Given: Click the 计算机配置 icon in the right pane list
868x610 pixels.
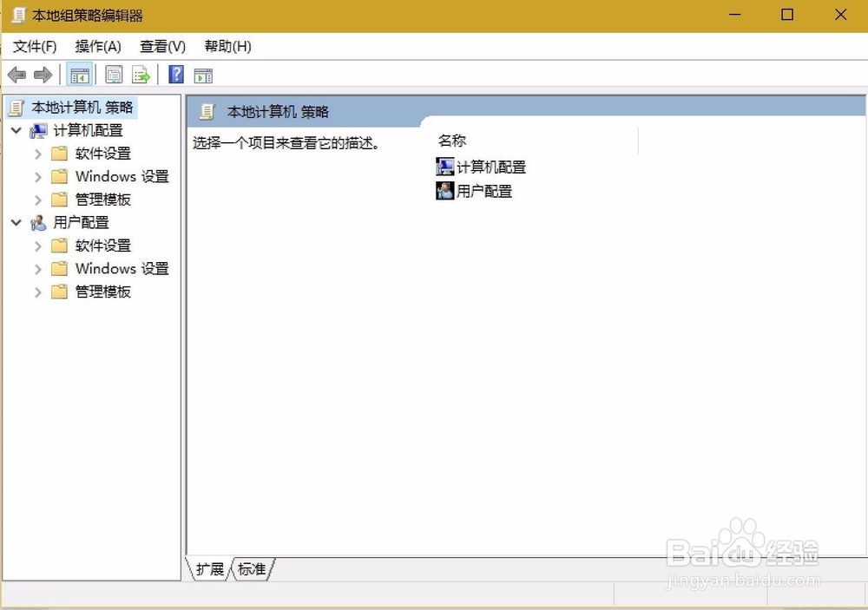Looking at the screenshot, I should coord(444,167).
